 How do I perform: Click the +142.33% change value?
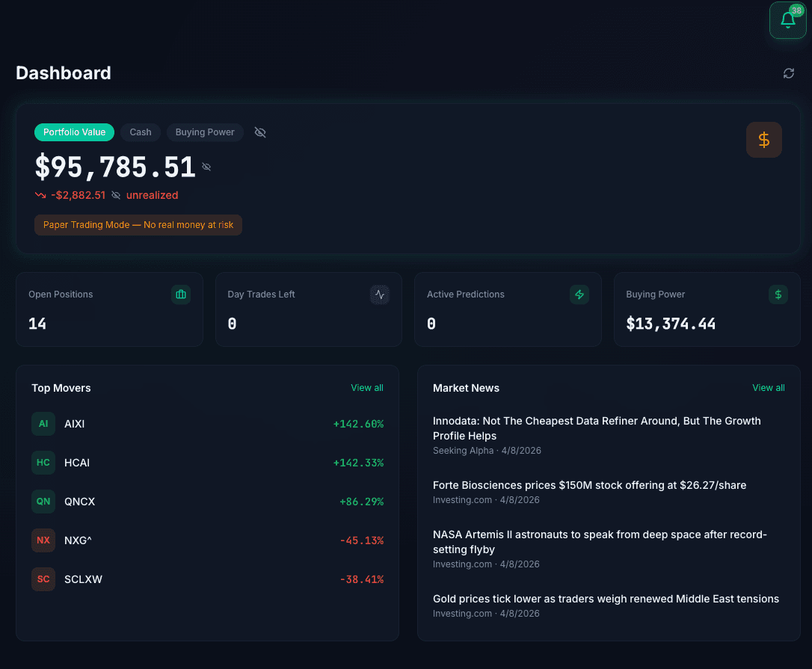(x=358, y=463)
